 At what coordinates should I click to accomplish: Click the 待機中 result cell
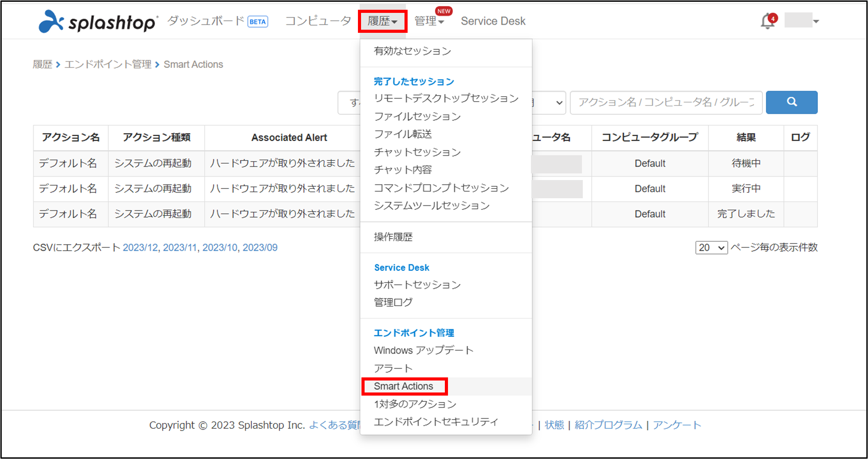click(x=746, y=163)
